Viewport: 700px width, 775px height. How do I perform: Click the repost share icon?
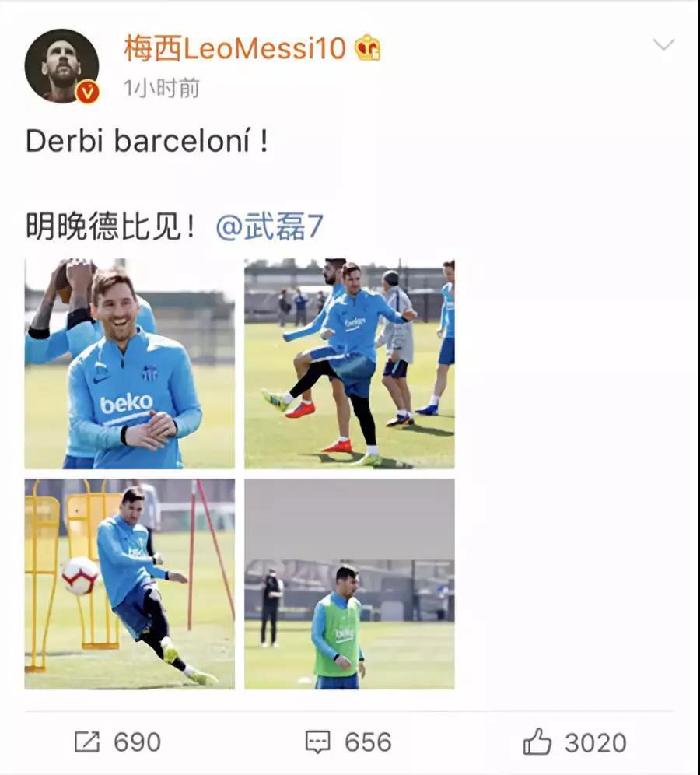point(87,742)
